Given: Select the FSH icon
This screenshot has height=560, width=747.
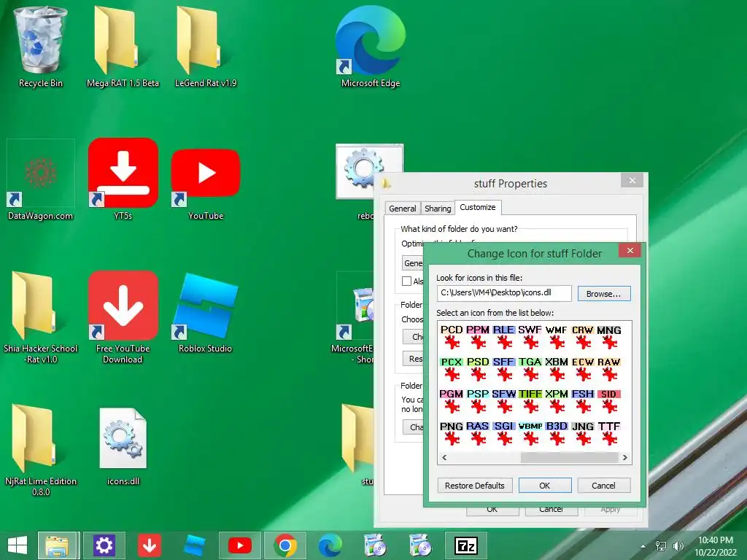Looking at the screenshot, I should point(582,401).
